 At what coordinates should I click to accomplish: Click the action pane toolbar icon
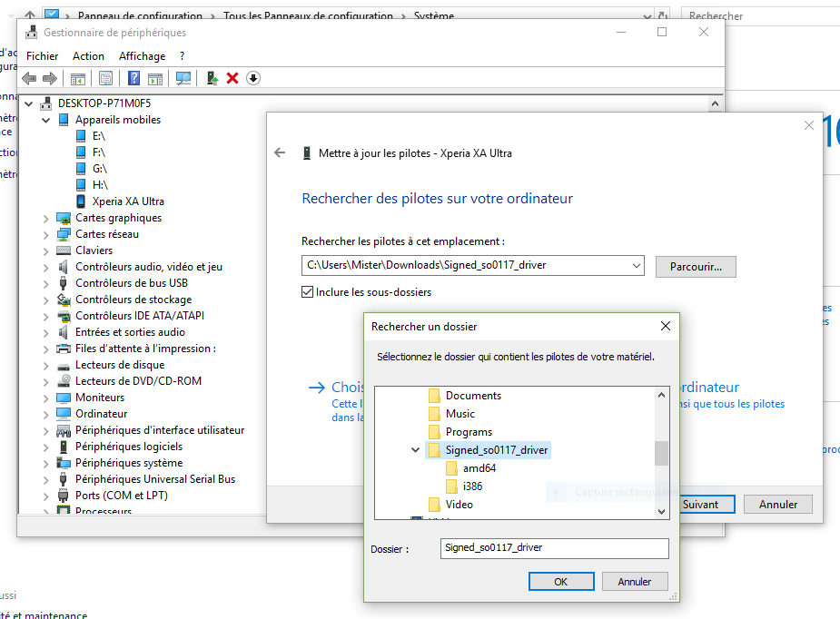pos(155,79)
